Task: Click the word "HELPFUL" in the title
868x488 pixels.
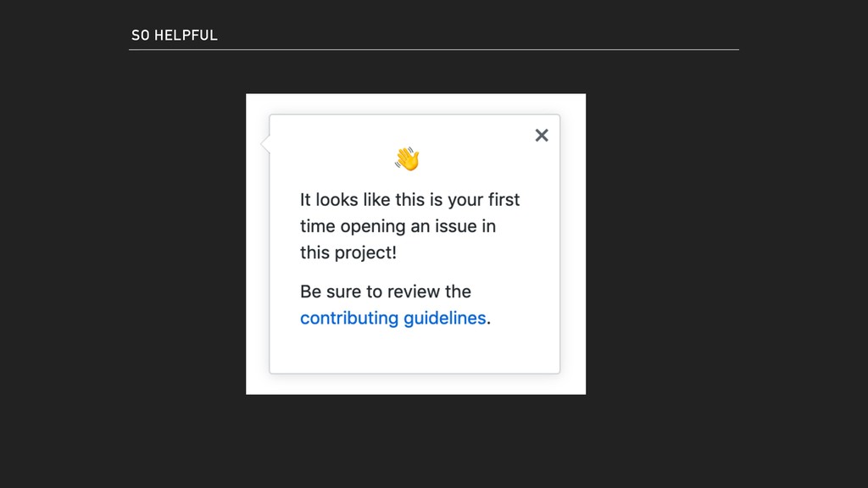Action: tap(186, 36)
